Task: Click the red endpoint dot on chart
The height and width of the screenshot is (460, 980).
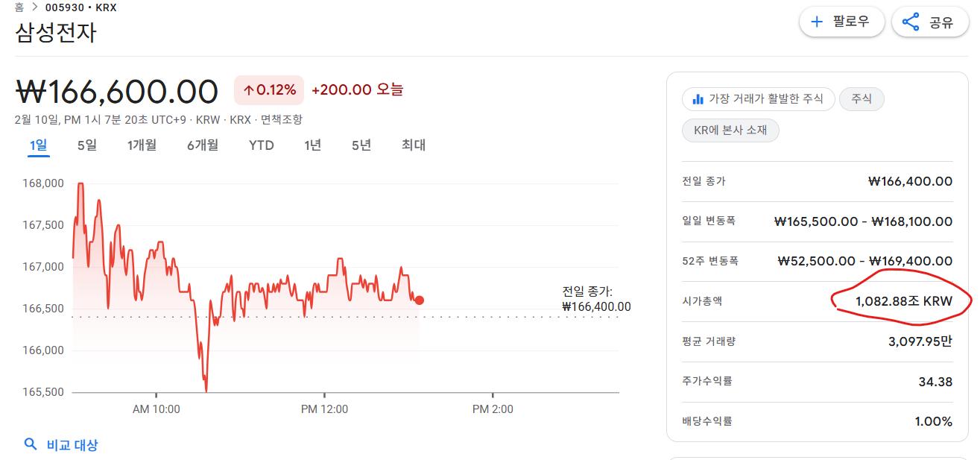Action: [419, 300]
